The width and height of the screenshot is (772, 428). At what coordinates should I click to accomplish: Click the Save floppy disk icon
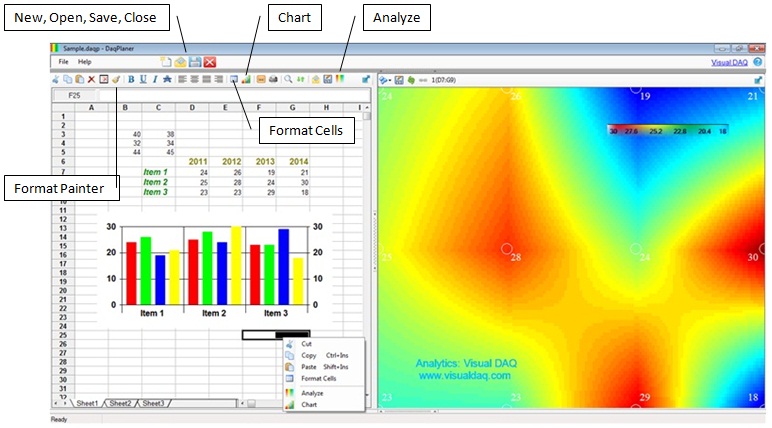coord(196,62)
